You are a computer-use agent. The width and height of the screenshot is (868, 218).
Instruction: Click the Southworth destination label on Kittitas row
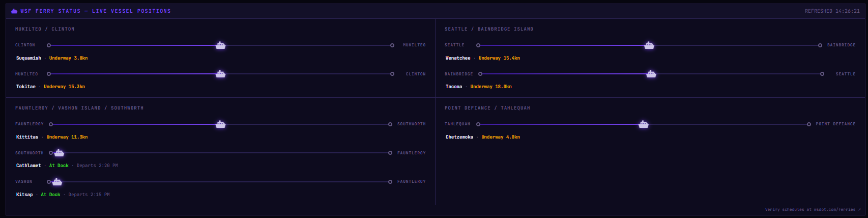coord(412,124)
